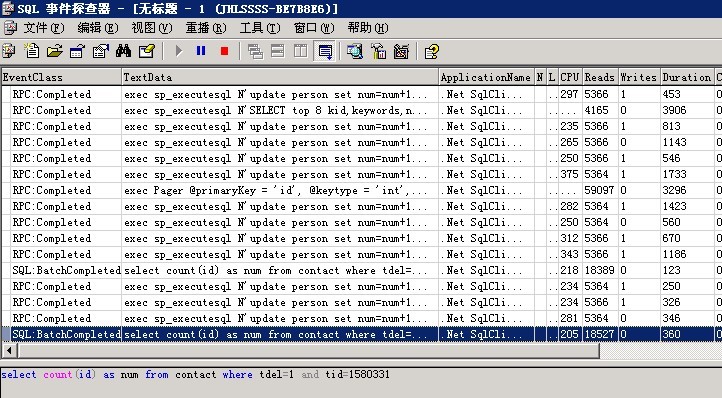
Task: Click the horizontal scrollbar thumb
Action: pyautogui.click(x=309, y=351)
